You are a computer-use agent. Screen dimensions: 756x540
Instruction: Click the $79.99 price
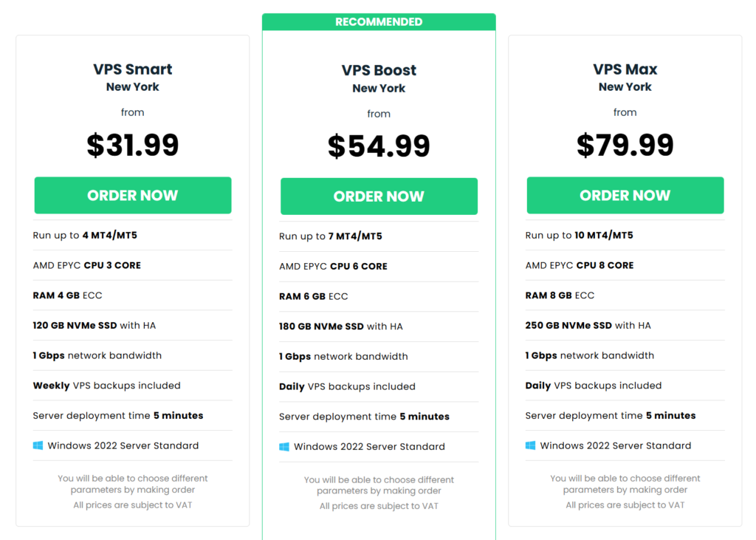click(625, 145)
